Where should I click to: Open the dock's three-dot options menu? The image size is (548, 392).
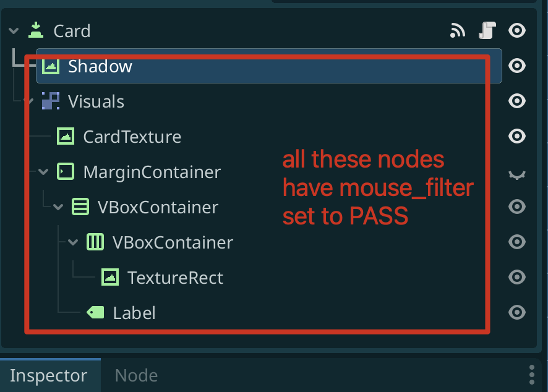click(531, 375)
